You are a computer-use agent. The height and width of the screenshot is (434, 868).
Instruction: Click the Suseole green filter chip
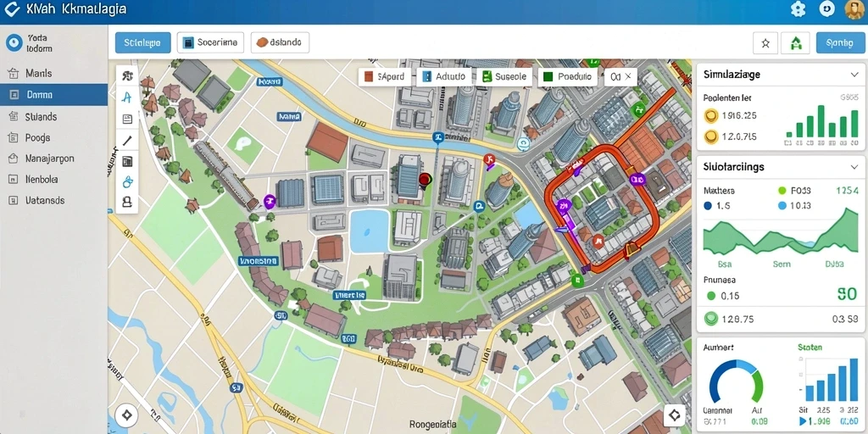[x=504, y=76]
